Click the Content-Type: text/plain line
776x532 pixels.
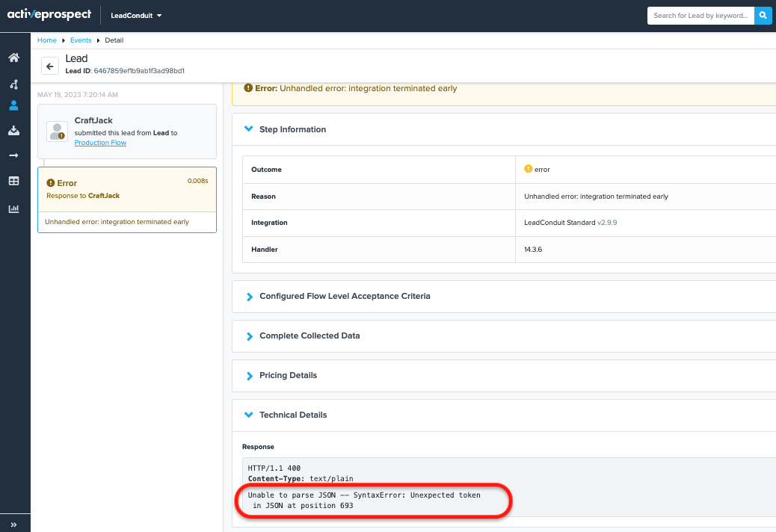point(301,478)
